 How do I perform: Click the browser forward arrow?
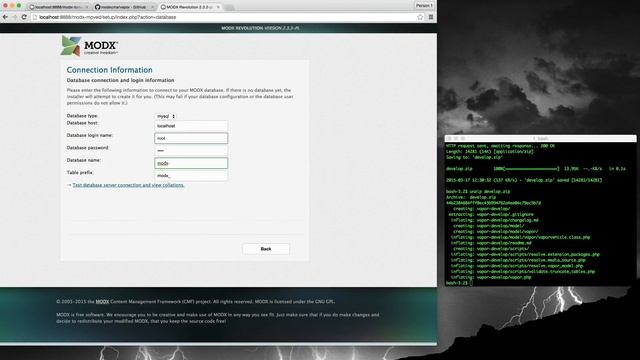15,17
